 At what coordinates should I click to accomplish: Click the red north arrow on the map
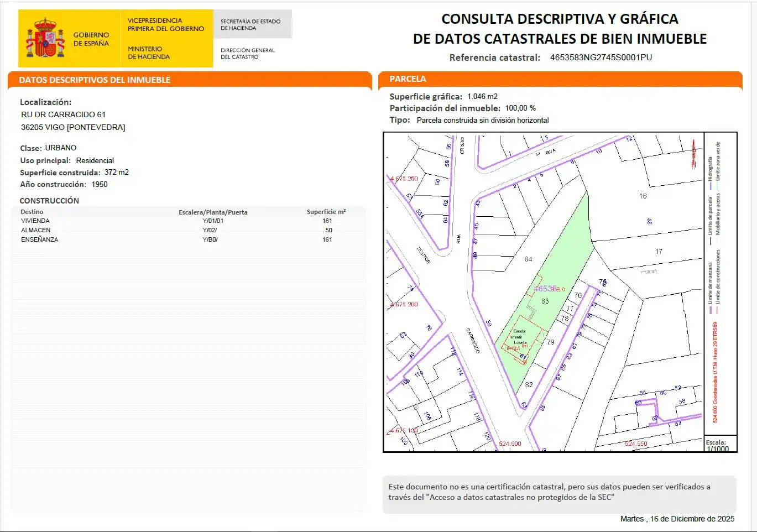[x=694, y=154]
